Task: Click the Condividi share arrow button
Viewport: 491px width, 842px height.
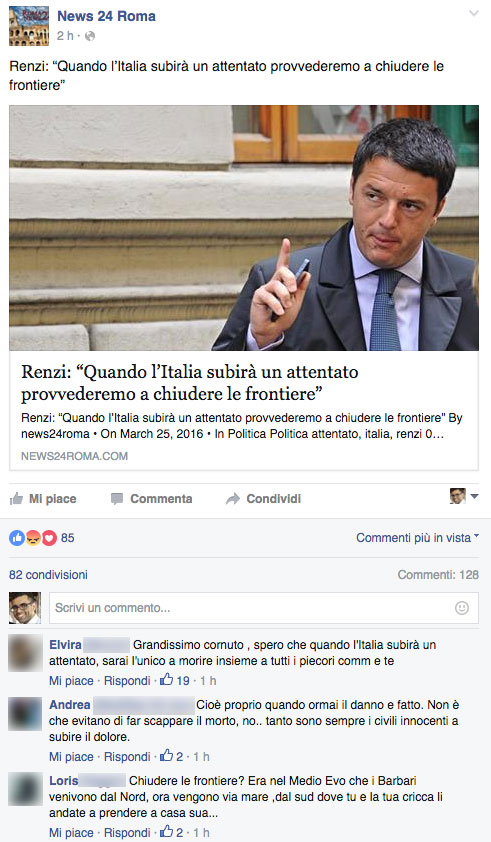Action: pyautogui.click(x=263, y=499)
